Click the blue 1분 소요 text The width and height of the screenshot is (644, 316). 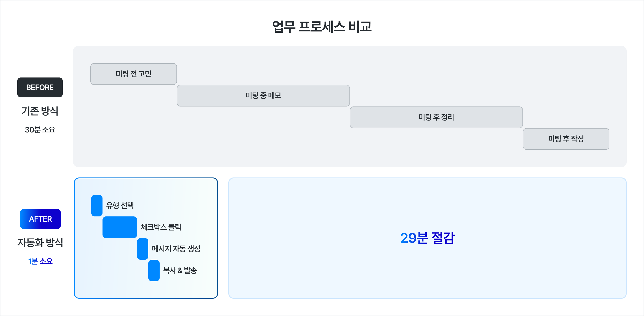(x=40, y=261)
